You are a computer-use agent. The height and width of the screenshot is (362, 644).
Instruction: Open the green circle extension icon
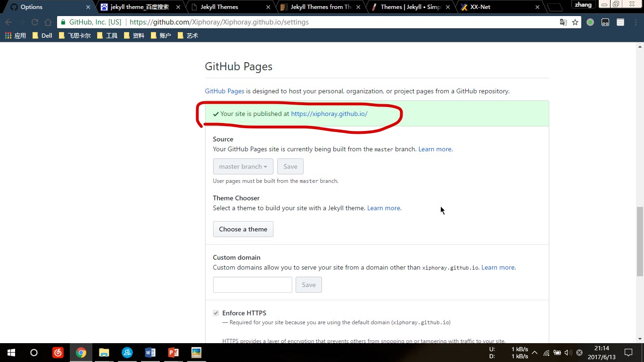[x=590, y=22]
